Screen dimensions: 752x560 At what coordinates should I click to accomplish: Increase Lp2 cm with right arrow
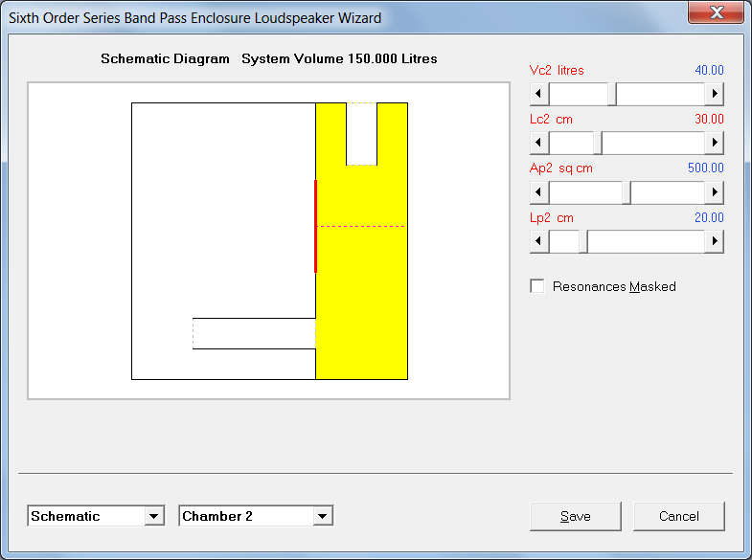(x=714, y=241)
